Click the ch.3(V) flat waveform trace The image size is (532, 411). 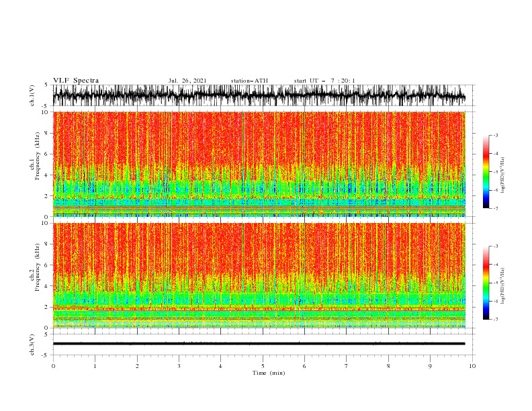[259, 344]
